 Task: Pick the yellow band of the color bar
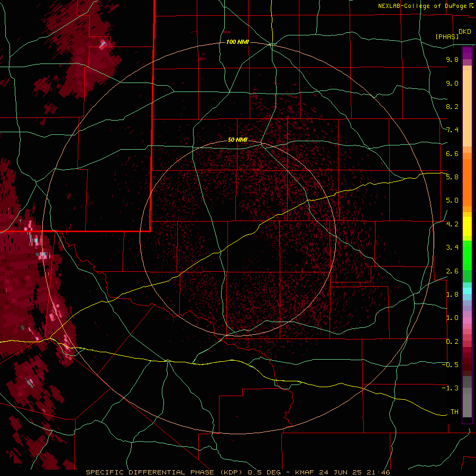467,226
